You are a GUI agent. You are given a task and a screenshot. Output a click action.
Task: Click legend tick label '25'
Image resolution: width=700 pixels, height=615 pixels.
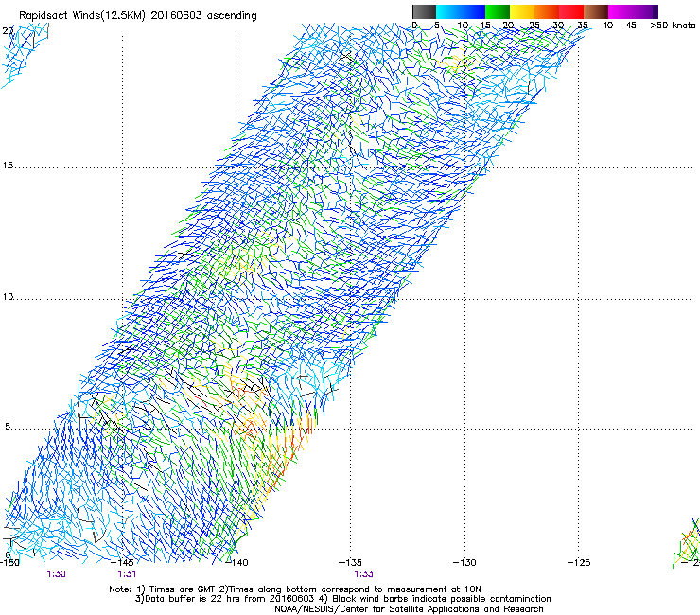click(x=534, y=25)
